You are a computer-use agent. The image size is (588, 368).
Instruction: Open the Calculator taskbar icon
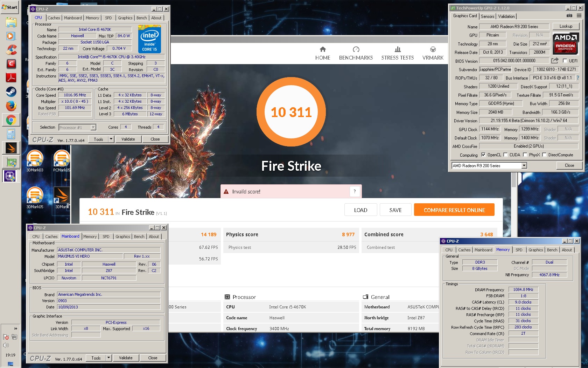(x=11, y=134)
